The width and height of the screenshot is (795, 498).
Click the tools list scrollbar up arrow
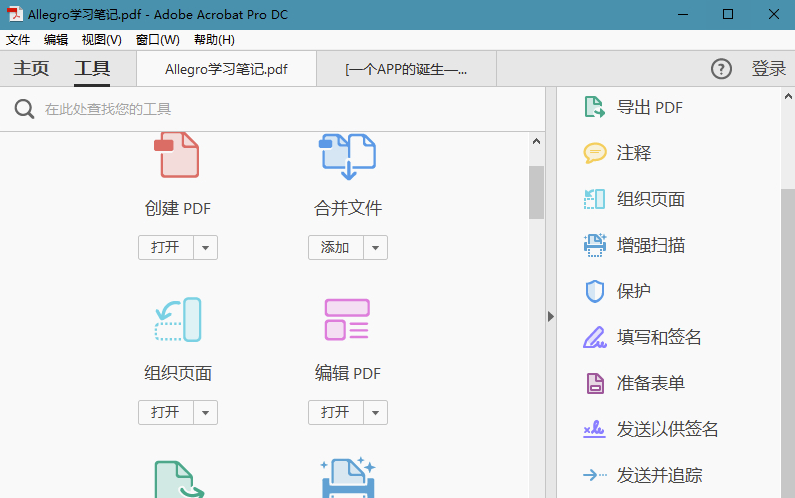pyautogui.click(x=536, y=141)
